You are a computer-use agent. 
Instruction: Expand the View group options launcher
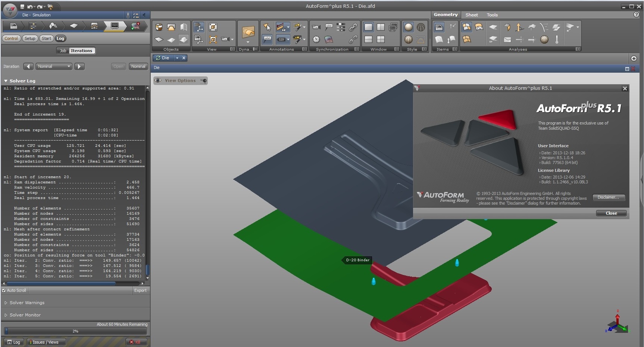[232, 49]
